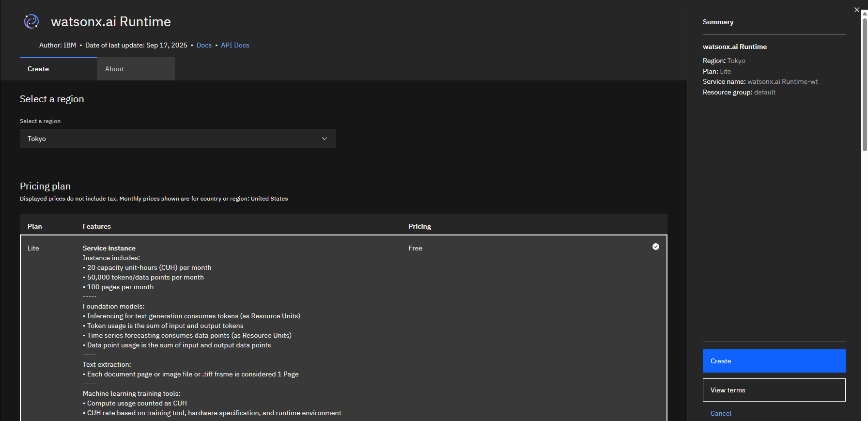Click 'Select a region' section heading
This screenshot has width=868, height=421.
[x=52, y=99]
